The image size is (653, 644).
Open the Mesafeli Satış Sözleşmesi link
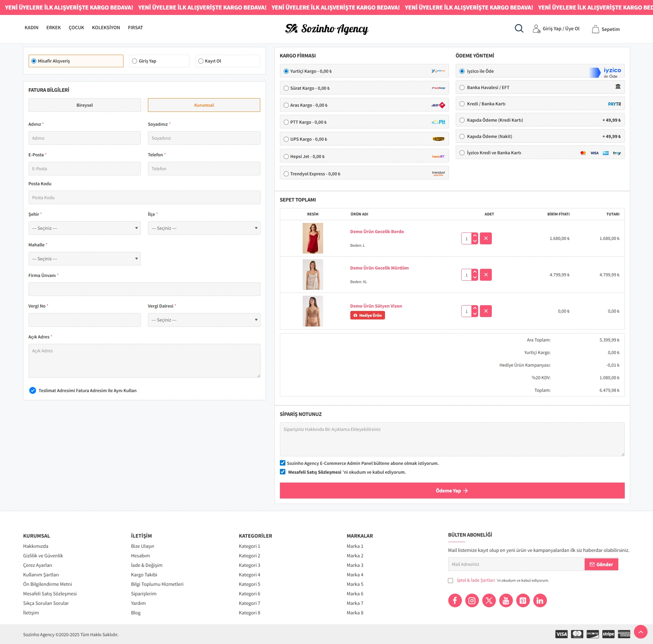pos(314,472)
